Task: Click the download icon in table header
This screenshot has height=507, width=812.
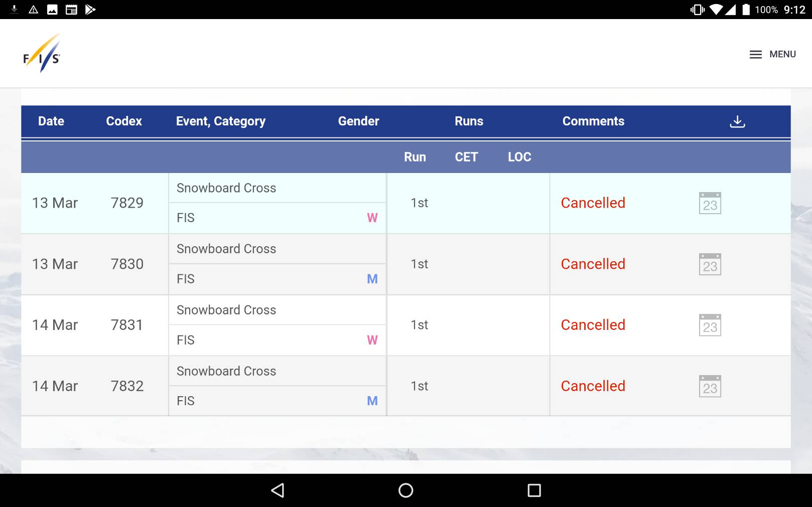Action: [737, 121]
